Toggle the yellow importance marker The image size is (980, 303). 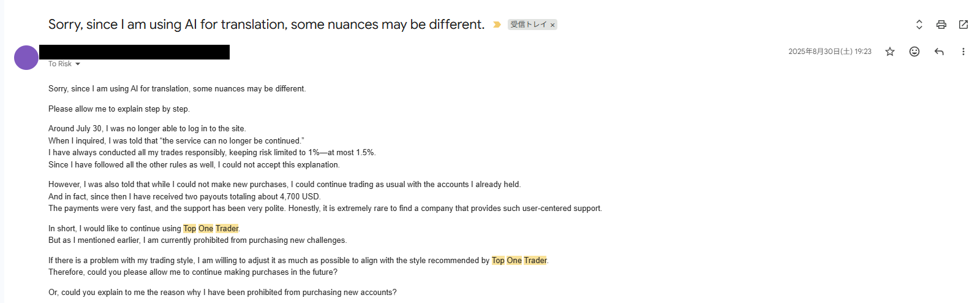[x=497, y=25]
